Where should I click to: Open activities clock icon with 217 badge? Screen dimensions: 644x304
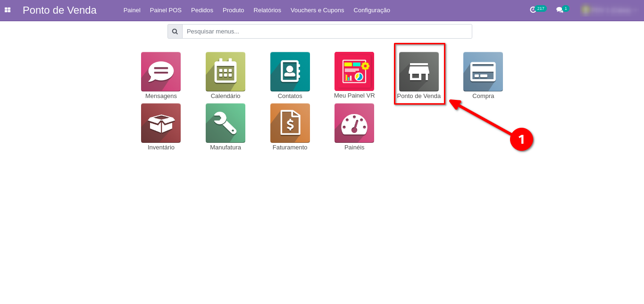pyautogui.click(x=534, y=10)
